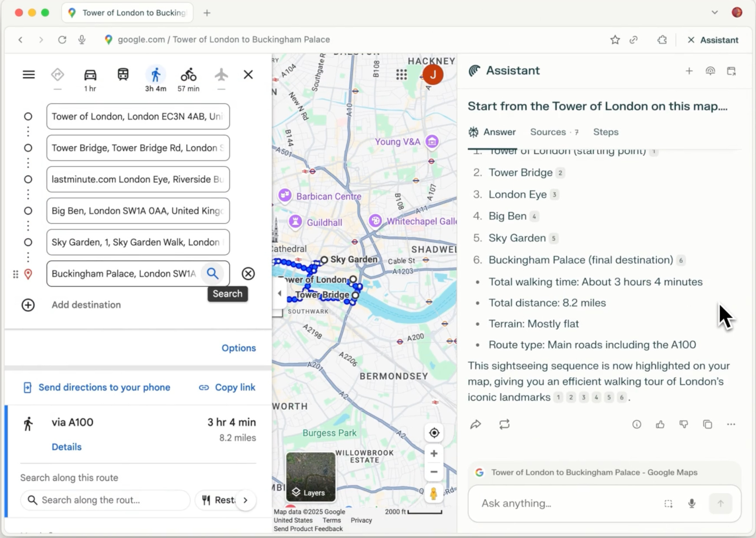Select walking mode showing 3h 4m
Viewport: 756px width, 538px height.
155,75
